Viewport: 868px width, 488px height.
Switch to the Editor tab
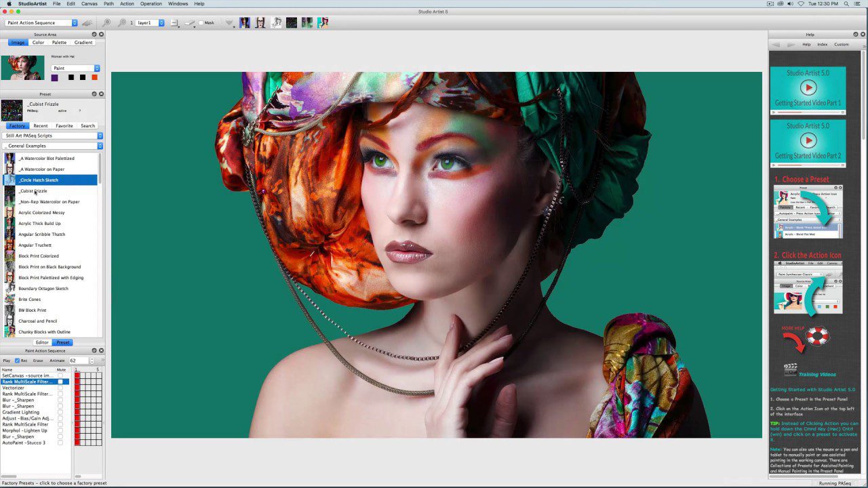pyautogui.click(x=42, y=342)
